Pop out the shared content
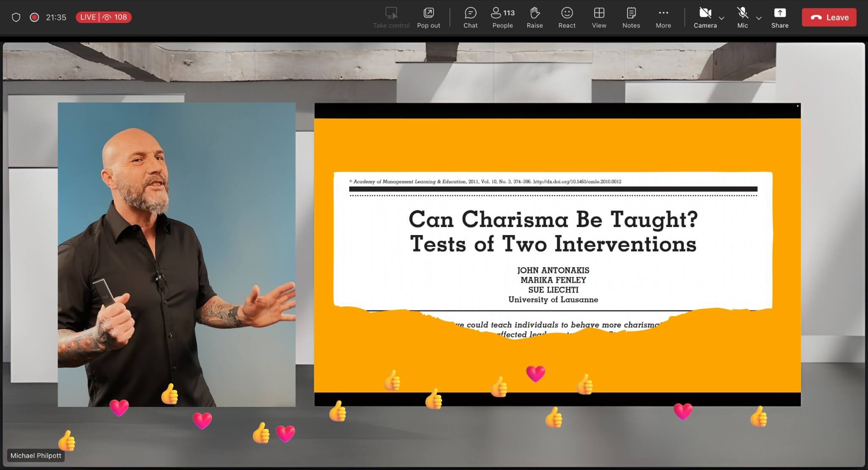 [x=428, y=17]
